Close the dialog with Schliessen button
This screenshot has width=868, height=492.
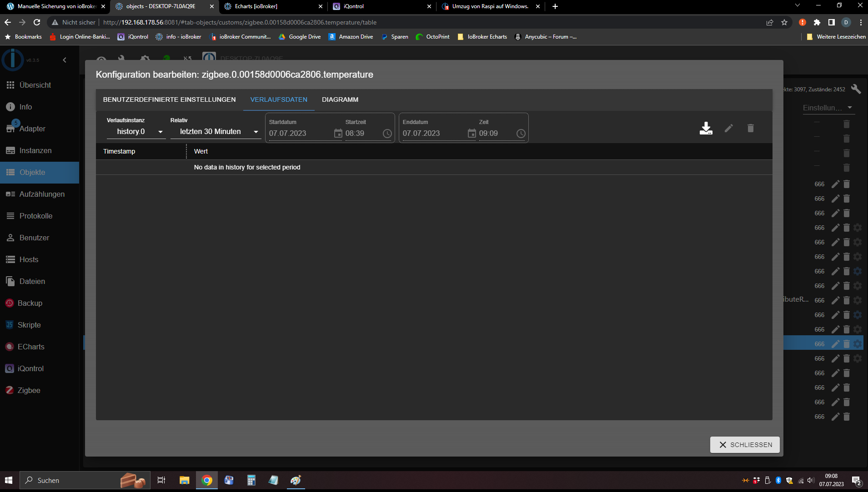click(x=745, y=445)
